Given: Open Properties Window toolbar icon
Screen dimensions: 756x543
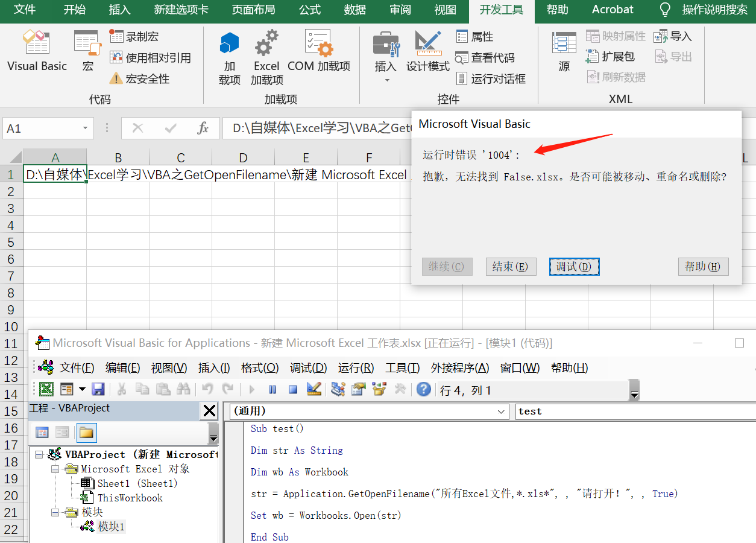Looking at the screenshot, I should pos(359,389).
